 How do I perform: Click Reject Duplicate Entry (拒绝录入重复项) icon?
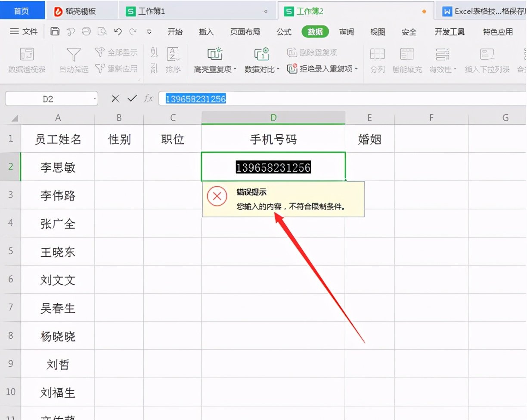pos(292,68)
